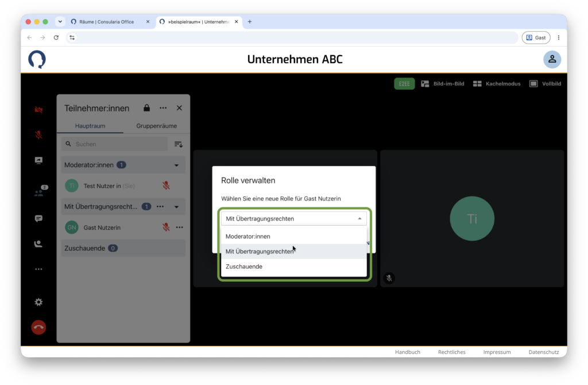Click the raise hand sidebar icon
588x385 pixels.
38,244
